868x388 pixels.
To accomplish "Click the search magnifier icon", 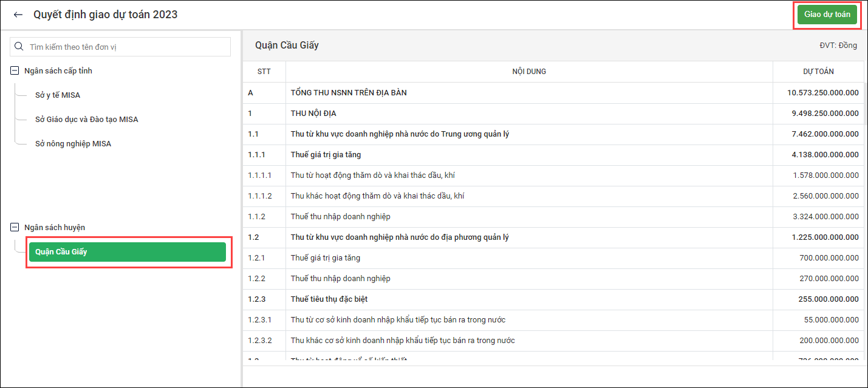I will coord(19,47).
